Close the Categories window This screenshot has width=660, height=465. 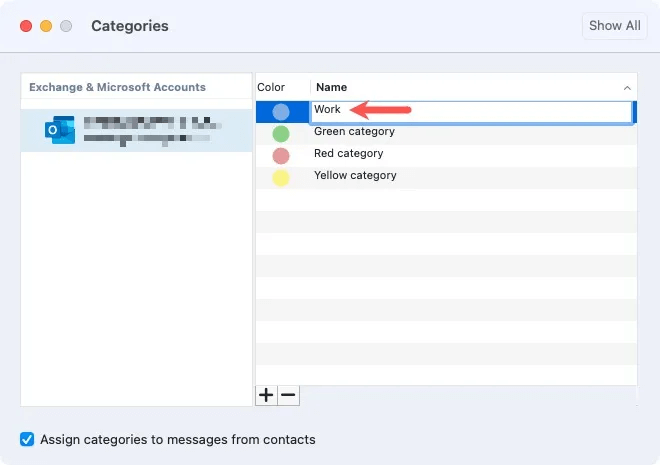click(x=26, y=26)
